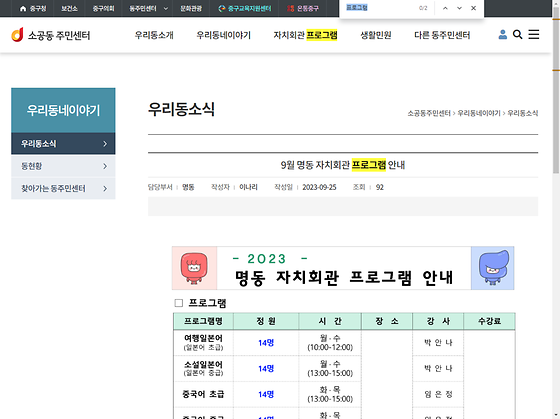The image size is (560, 419).
Task: Click 소공동주민센터 in the breadcrumb
Action: [x=429, y=113]
